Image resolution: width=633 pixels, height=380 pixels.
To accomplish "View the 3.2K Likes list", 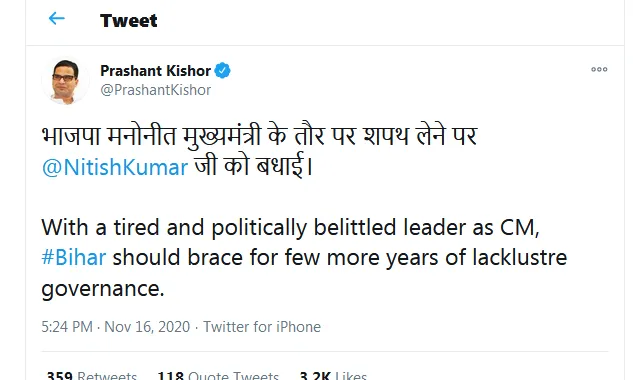I will tap(333, 375).
